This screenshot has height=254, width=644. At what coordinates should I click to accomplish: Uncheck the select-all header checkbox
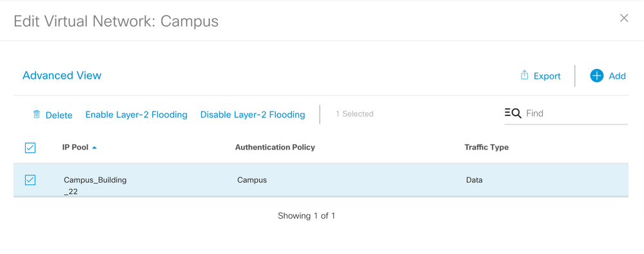[30, 148]
